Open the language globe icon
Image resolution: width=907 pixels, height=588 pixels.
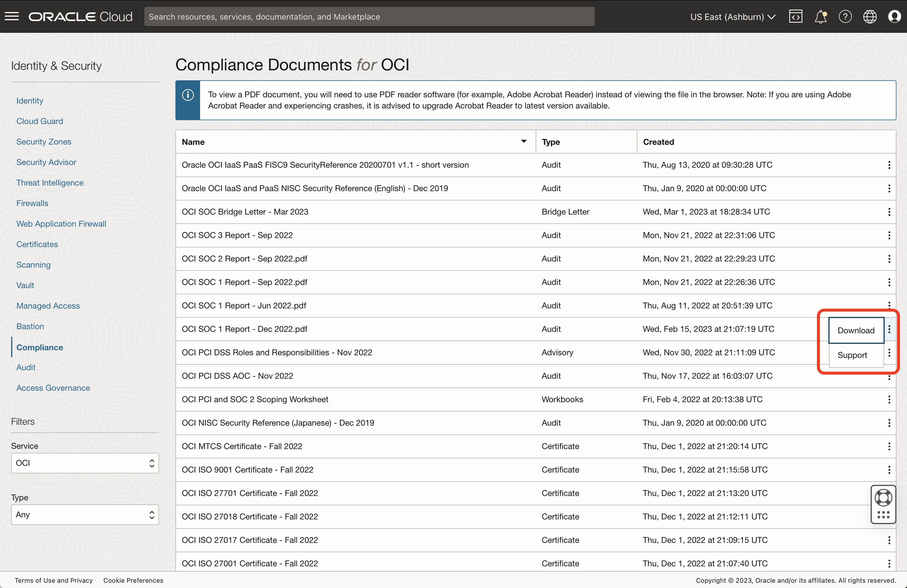coord(870,16)
